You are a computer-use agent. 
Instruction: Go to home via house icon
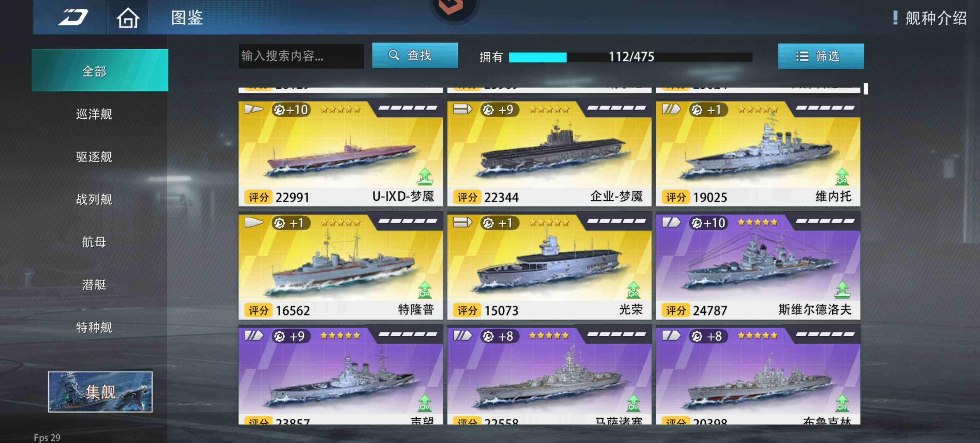tap(127, 17)
